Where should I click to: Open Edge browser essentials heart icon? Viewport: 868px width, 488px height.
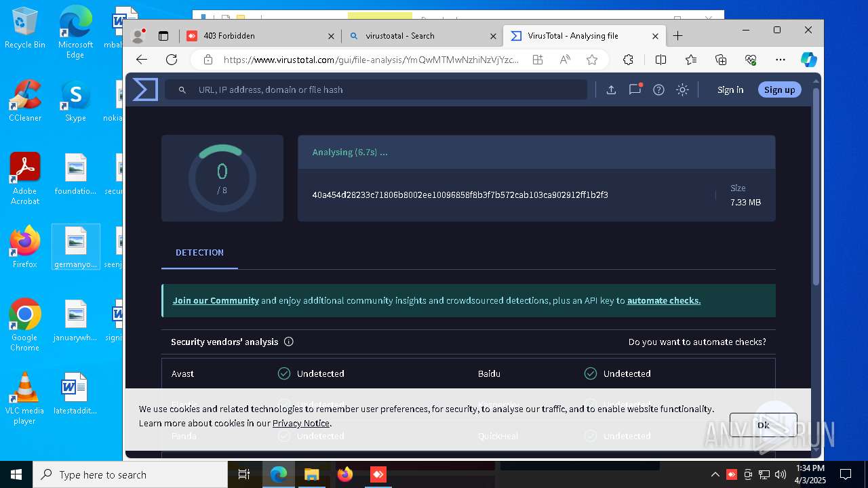coord(751,60)
